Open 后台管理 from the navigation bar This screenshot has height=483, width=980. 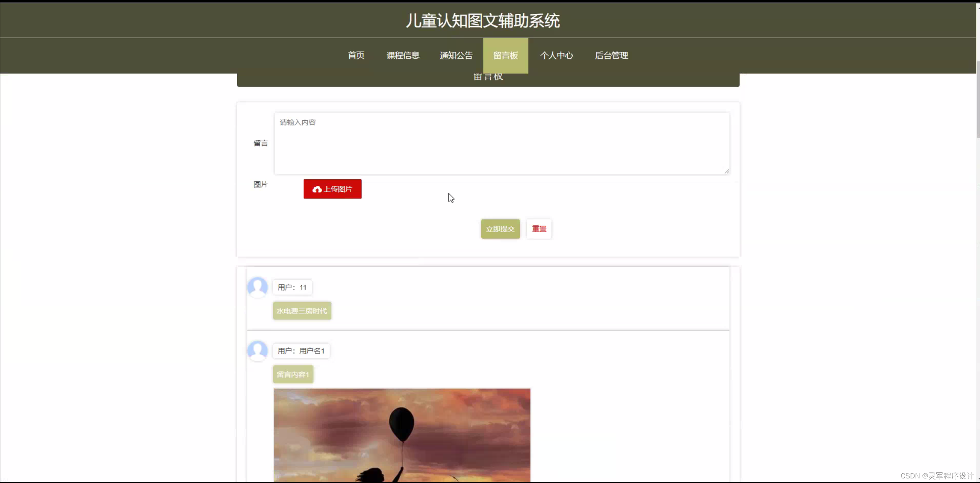click(611, 55)
